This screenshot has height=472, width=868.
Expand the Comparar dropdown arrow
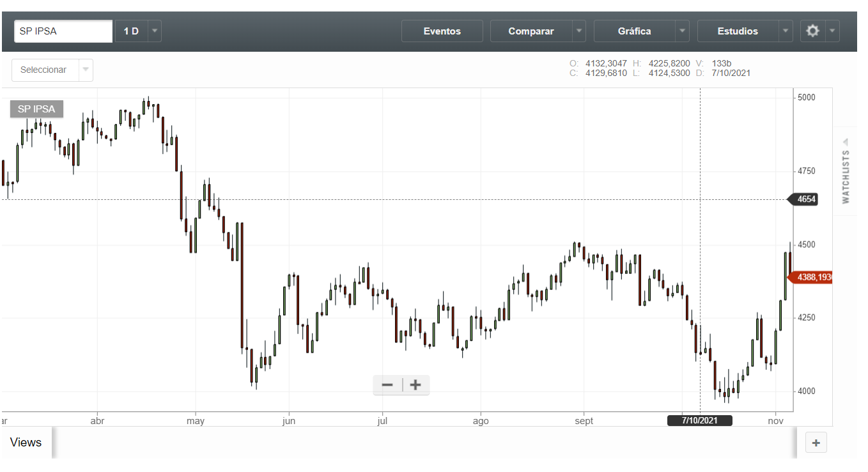[x=578, y=31]
